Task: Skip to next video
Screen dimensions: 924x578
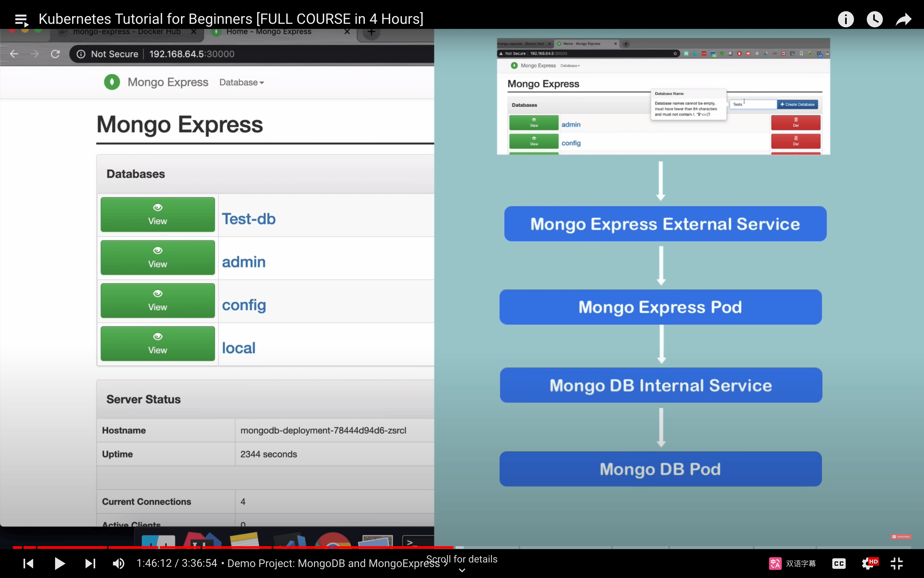Action: click(x=90, y=564)
